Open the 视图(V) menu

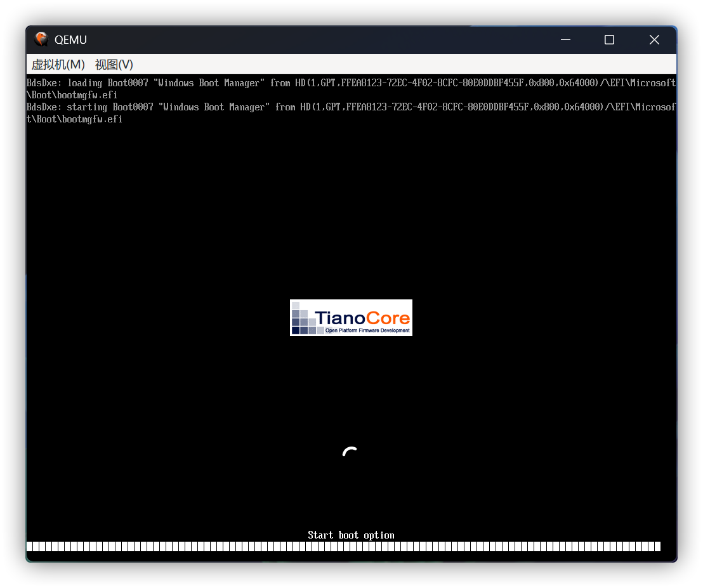114,65
